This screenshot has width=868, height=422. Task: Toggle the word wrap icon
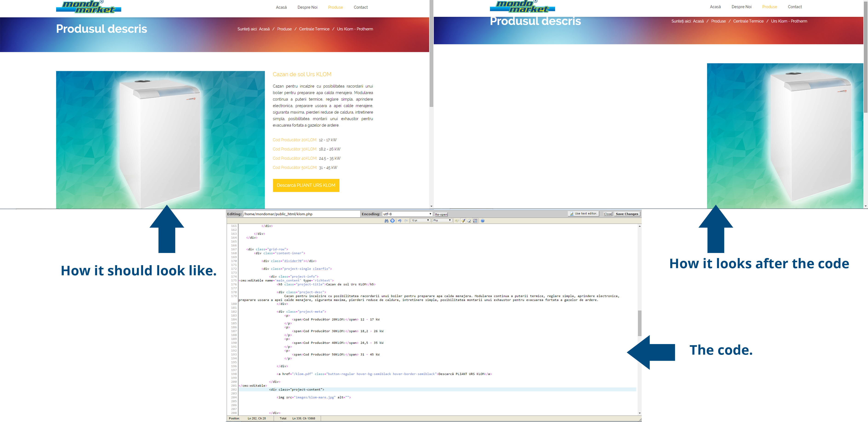click(x=475, y=221)
